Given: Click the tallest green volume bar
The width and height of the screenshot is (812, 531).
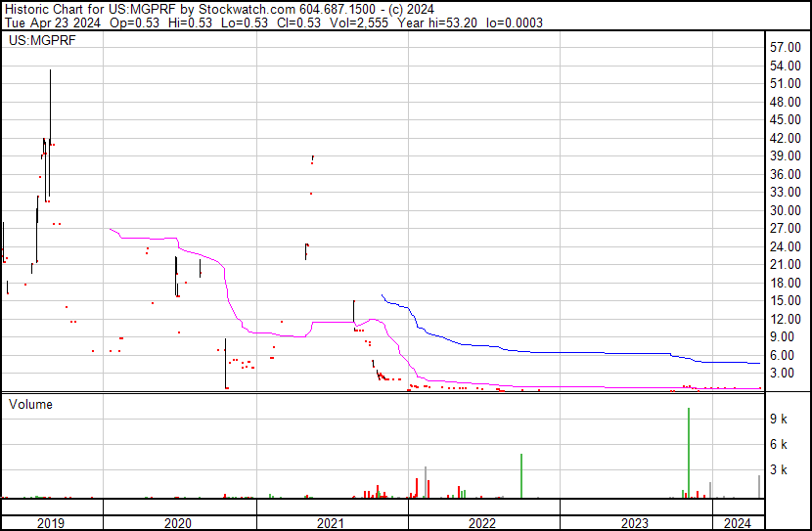Looking at the screenshot, I should [x=689, y=452].
